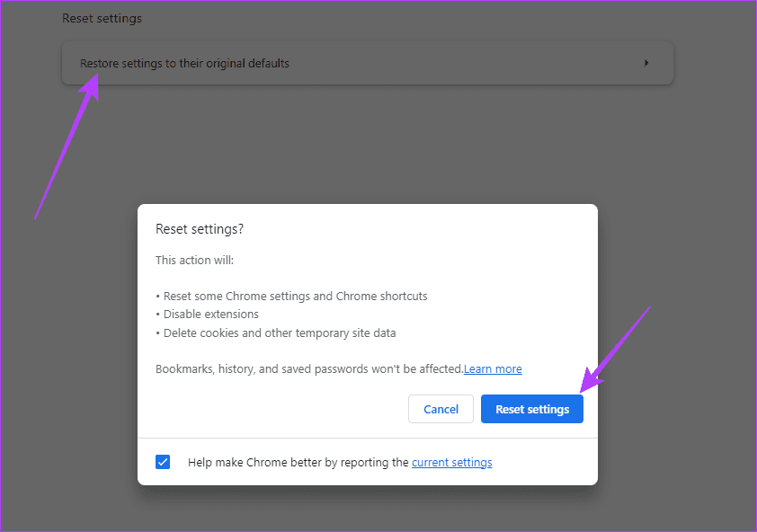This screenshot has height=532, width=757.
Task: Click the 'Help make Chrome better' label text
Action: click(x=298, y=463)
